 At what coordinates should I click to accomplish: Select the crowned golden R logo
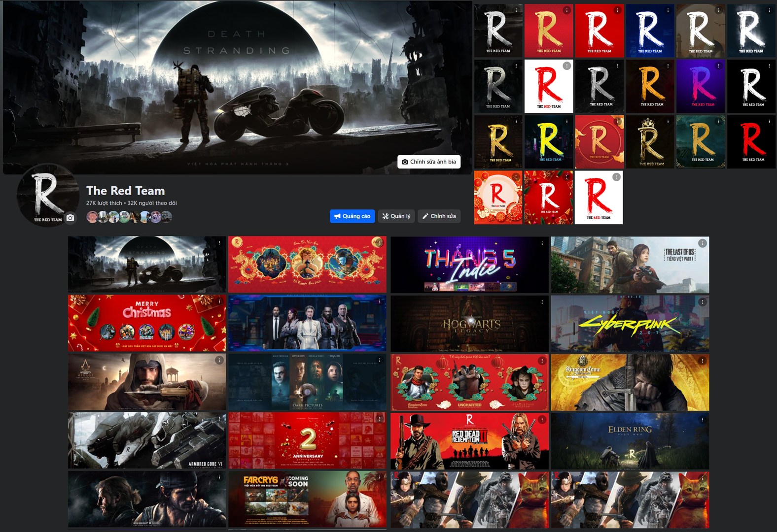click(650, 142)
